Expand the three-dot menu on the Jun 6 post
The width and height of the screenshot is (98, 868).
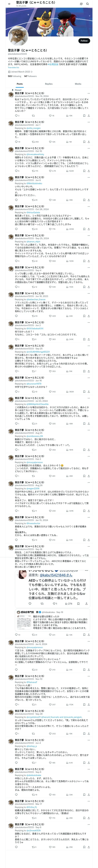(89, 177)
